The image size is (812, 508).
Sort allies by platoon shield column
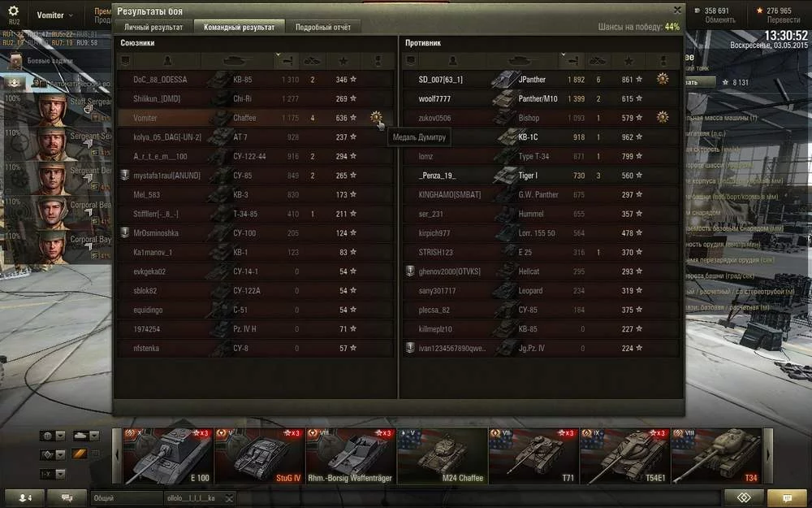pos(124,61)
